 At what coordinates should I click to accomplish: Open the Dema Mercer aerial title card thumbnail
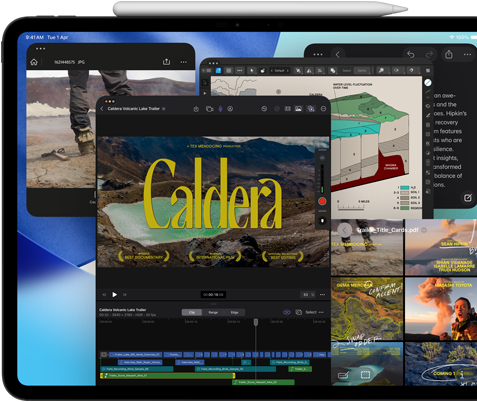tap(367, 308)
